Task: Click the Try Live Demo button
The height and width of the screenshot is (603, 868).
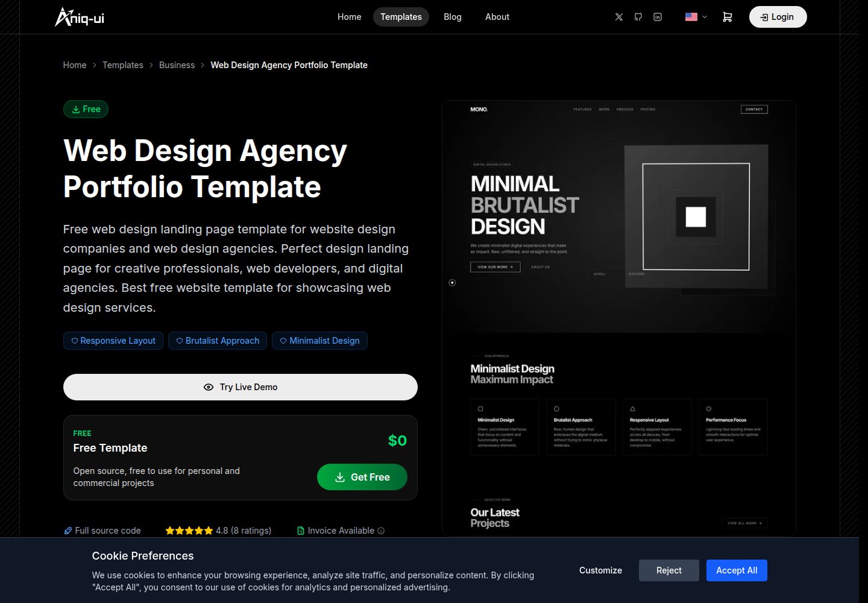Action: pyautogui.click(x=241, y=387)
